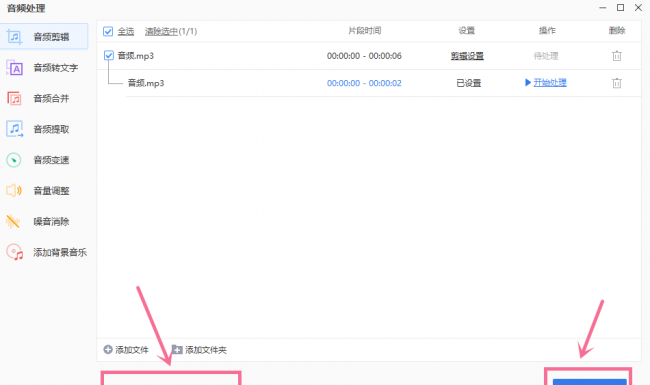Click the 删除 column header
Image resolution: width=650 pixels, height=385 pixels.
pyautogui.click(x=617, y=30)
